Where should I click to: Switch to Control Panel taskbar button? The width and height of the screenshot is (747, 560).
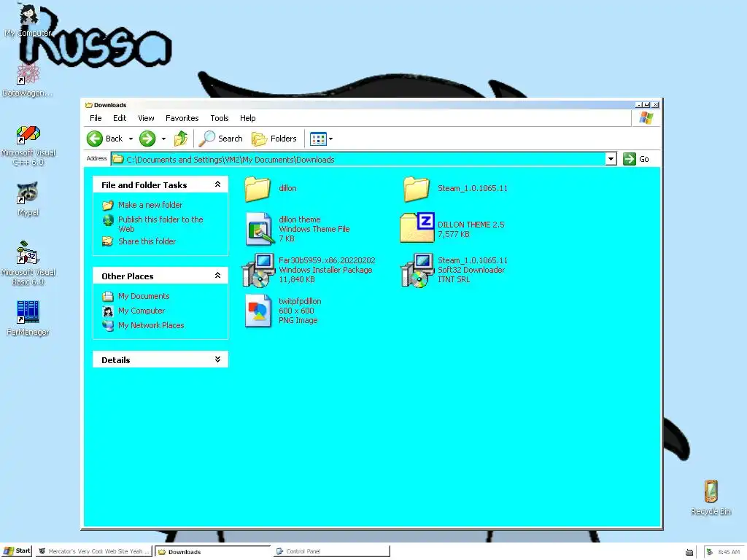click(x=331, y=551)
